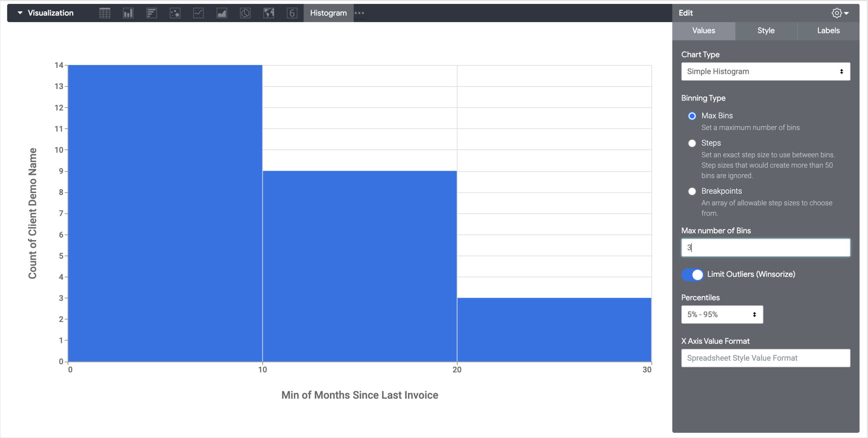This screenshot has height=438, width=868.
Task: Select Breakpoints binning type
Action: [x=692, y=191]
